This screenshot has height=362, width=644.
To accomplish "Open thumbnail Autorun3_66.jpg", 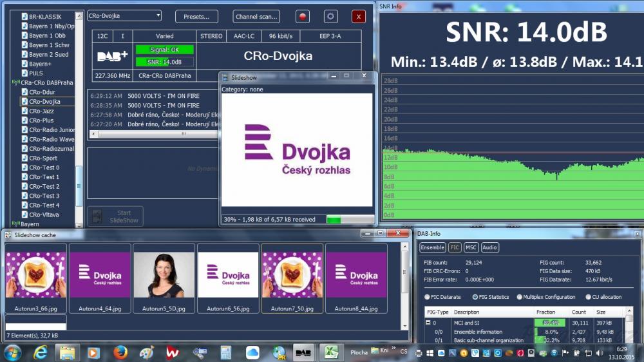I will pos(35,278).
